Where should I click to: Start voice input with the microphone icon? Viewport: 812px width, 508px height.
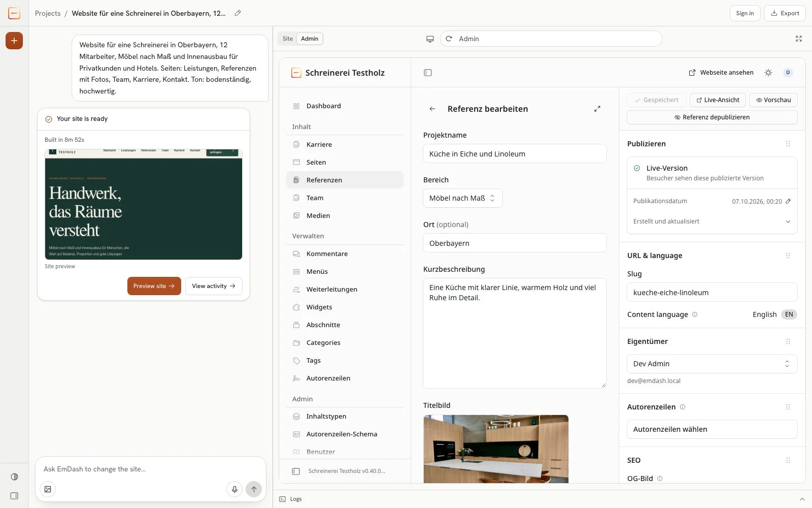pyautogui.click(x=234, y=489)
